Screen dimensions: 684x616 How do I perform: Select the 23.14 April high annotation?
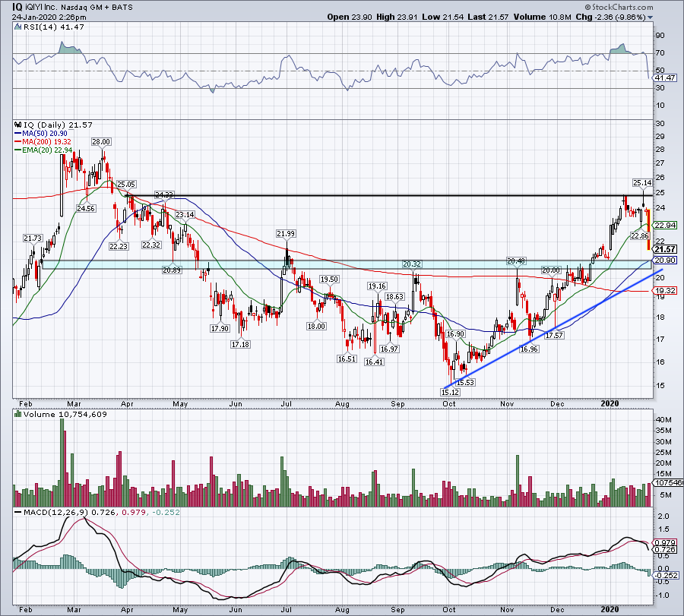pyautogui.click(x=185, y=214)
